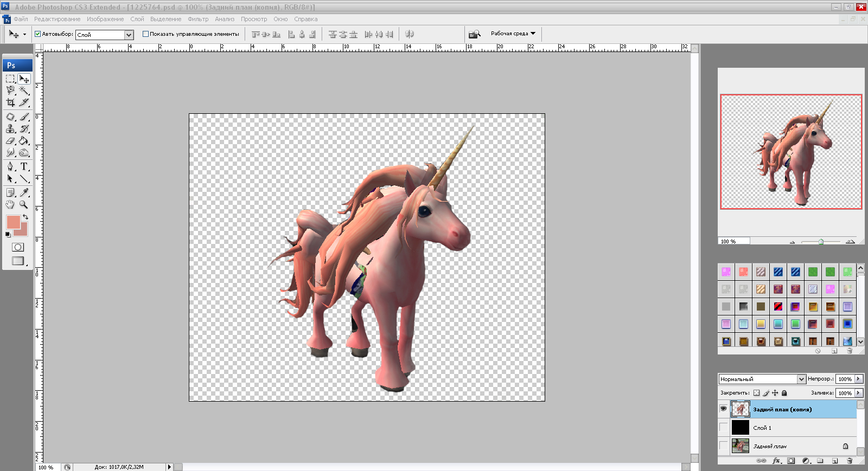The image size is (868, 471).
Task: Open the status bar info arrow menu
Action: (x=169, y=467)
